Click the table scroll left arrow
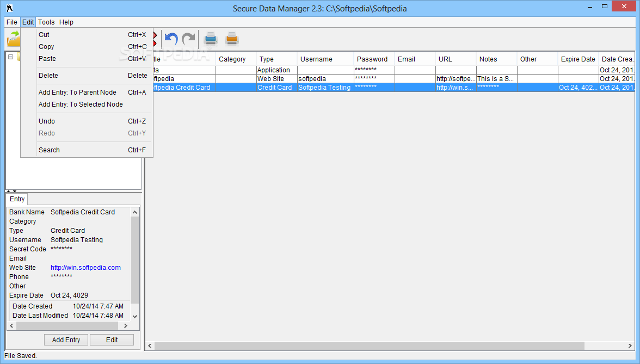 tap(150, 346)
